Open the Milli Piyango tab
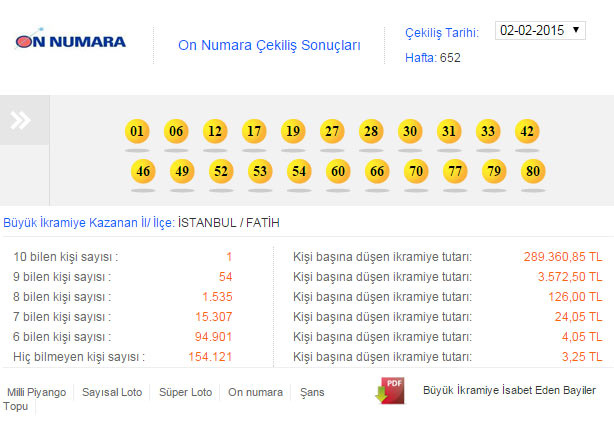 pos(36,392)
